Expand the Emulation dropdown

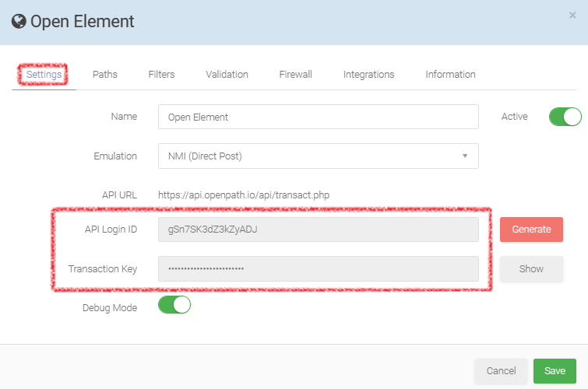pos(318,156)
